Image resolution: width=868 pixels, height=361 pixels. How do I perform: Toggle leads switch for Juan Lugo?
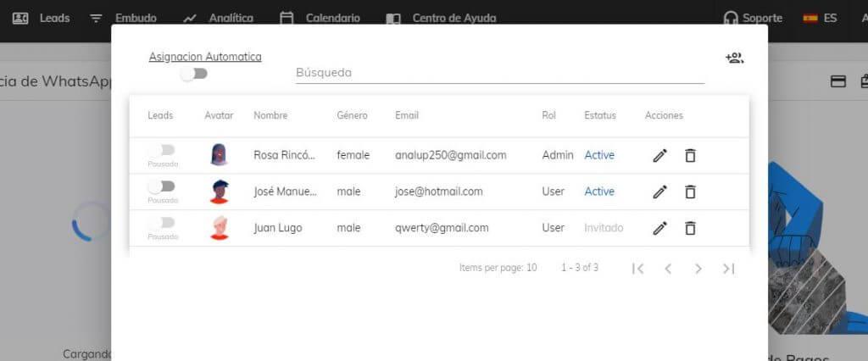[162, 223]
